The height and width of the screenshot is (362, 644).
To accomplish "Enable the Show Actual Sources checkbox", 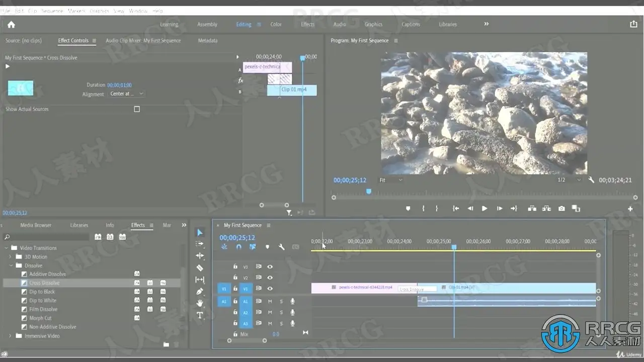I will tap(137, 109).
